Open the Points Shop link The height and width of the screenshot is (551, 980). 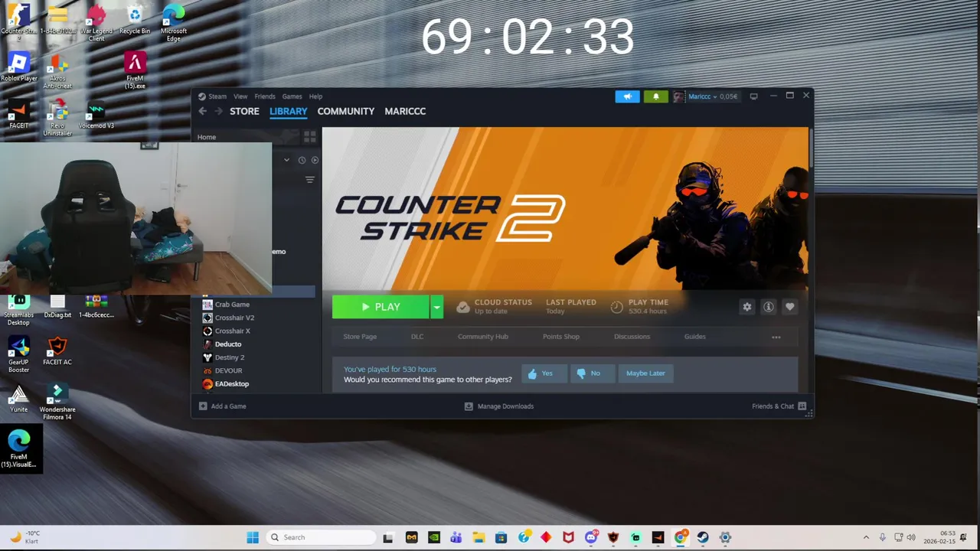pyautogui.click(x=561, y=337)
